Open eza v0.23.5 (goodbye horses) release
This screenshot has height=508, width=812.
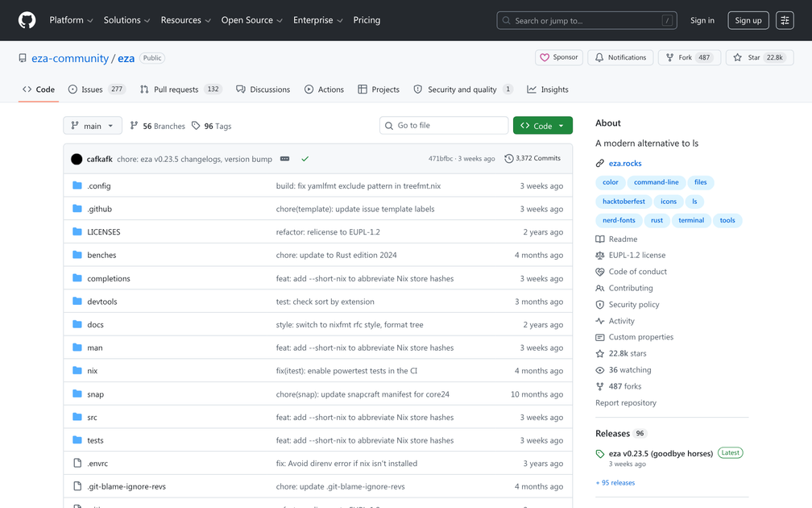pyautogui.click(x=661, y=453)
